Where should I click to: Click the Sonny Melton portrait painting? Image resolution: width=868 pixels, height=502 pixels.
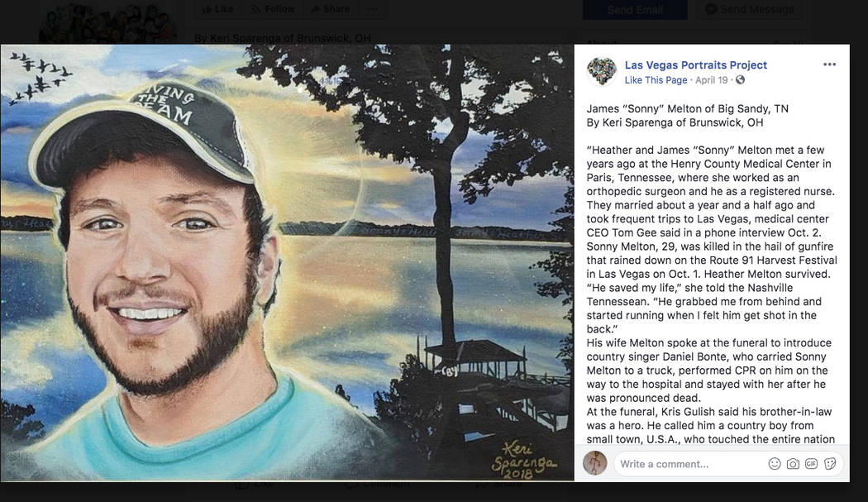point(287,263)
